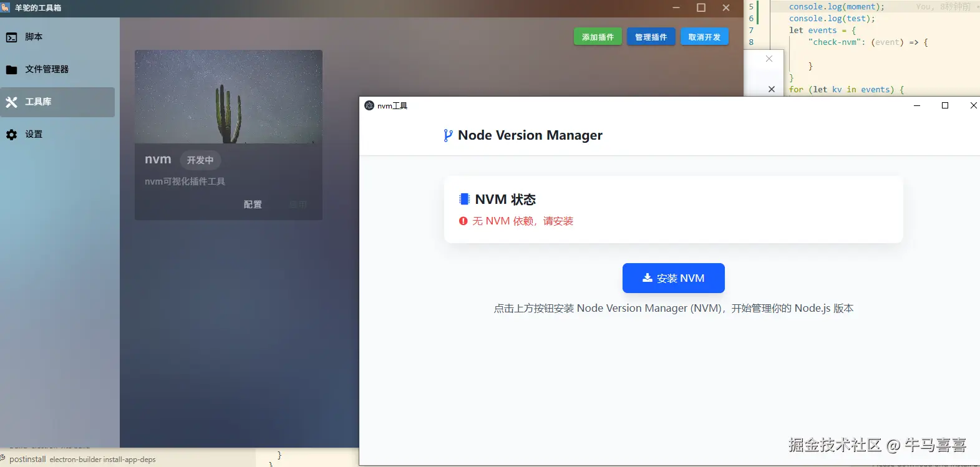Maximize the 羊驼的工具箱 window

701,7
